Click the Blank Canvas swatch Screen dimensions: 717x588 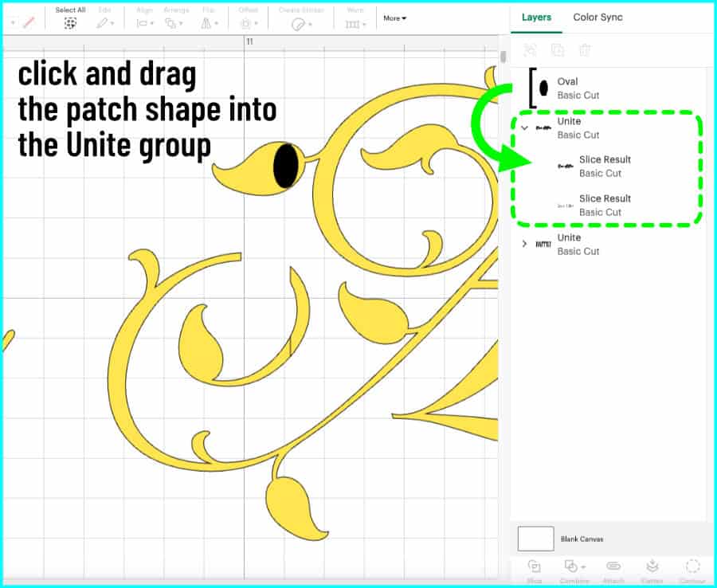(x=535, y=539)
